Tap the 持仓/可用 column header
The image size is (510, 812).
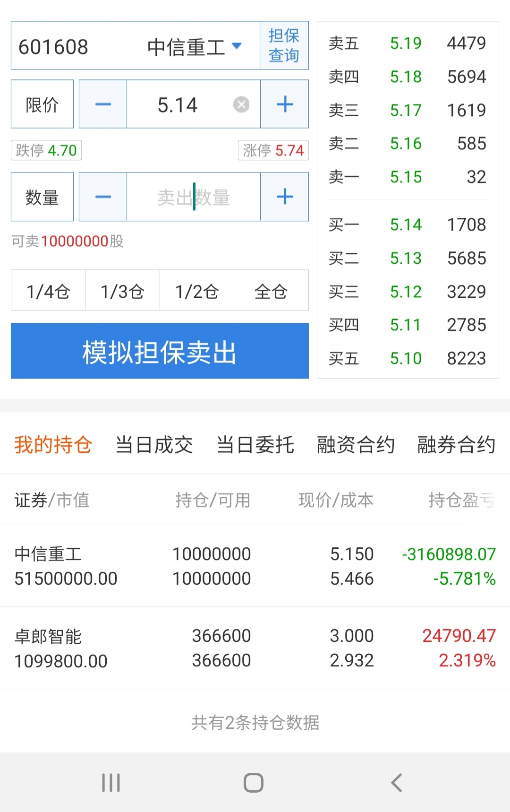(x=213, y=500)
